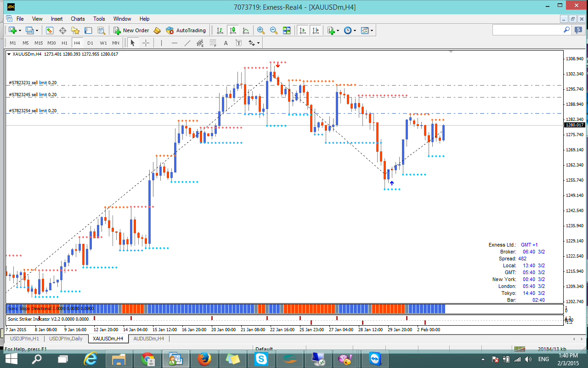Open the Periods clock icon

tap(348, 30)
